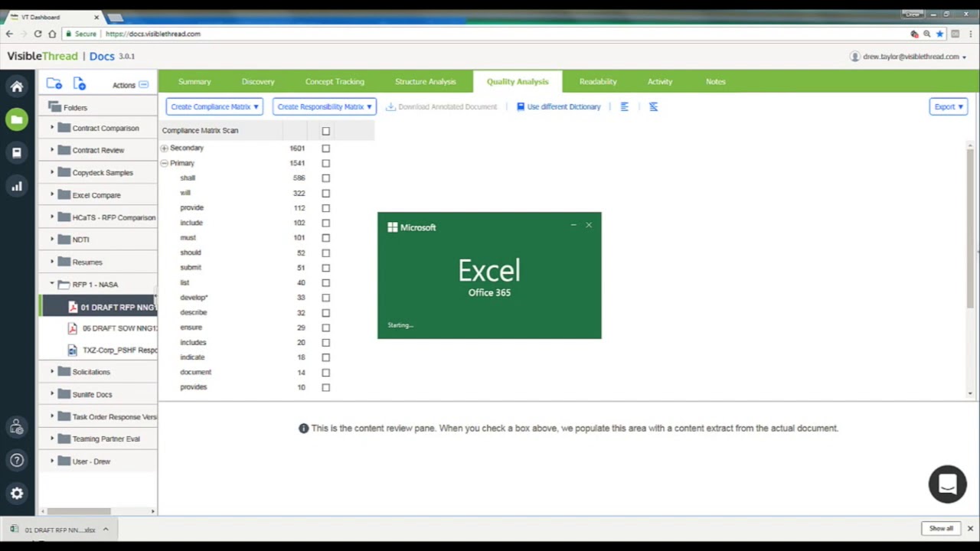Viewport: 980px width, 551px height.
Task: Check the 'submit' row checkbox
Action: click(326, 268)
